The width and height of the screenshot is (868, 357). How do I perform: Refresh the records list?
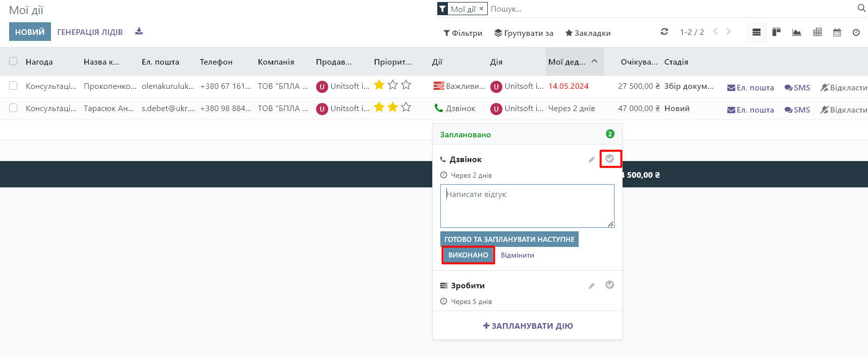click(x=665, y=32)
